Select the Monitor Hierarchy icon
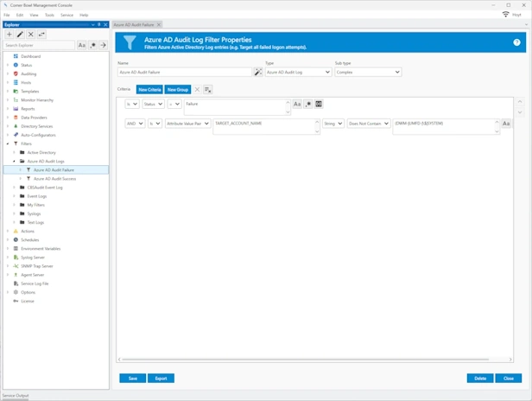 point(16,100)
